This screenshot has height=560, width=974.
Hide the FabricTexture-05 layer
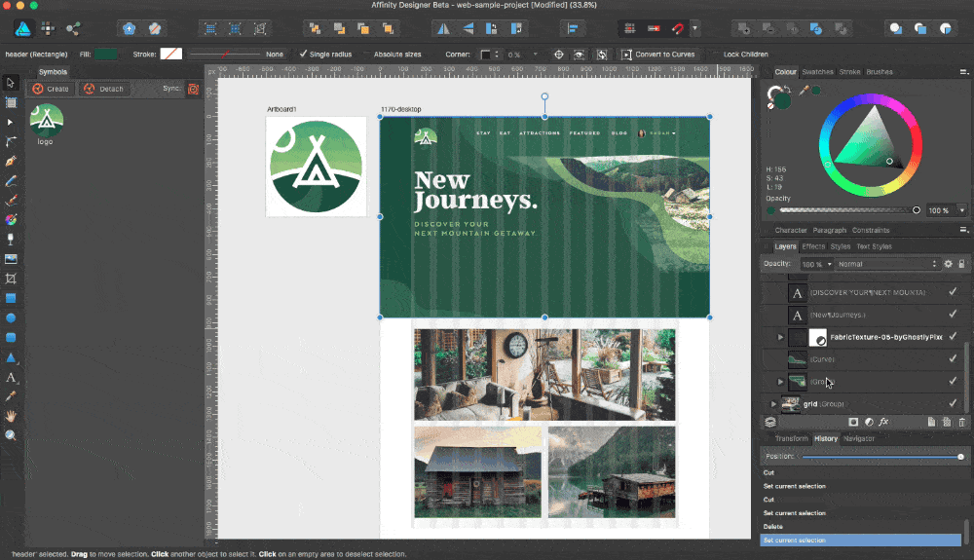(x=953, y=337)
